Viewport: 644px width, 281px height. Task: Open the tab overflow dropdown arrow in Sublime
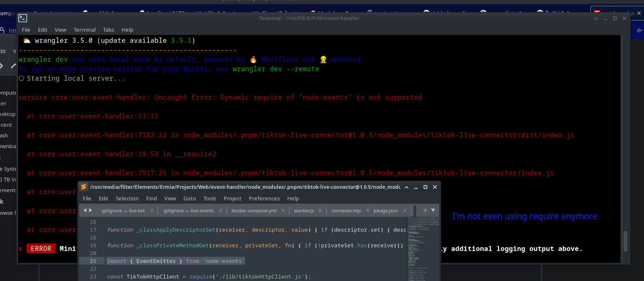[433, 210]
